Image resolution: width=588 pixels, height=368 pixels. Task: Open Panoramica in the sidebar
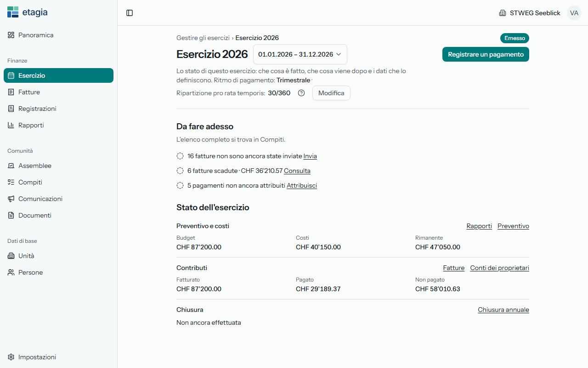[58, 35]
